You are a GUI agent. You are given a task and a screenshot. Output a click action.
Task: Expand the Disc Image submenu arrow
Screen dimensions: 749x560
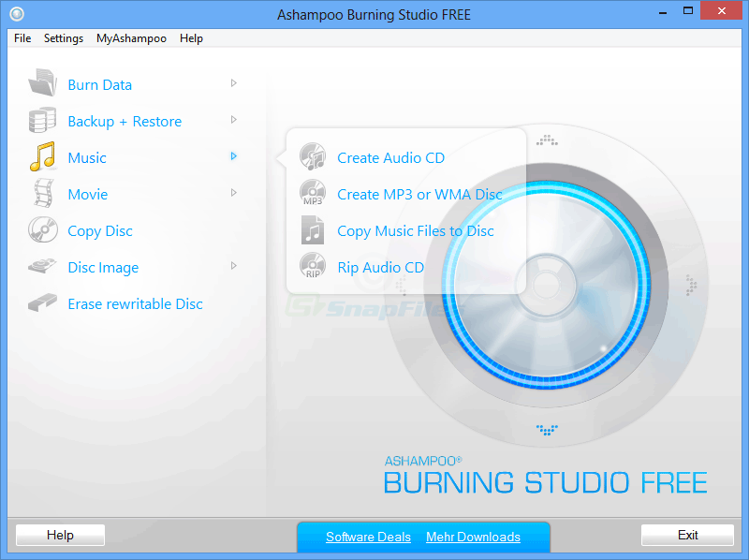[233, 266]
